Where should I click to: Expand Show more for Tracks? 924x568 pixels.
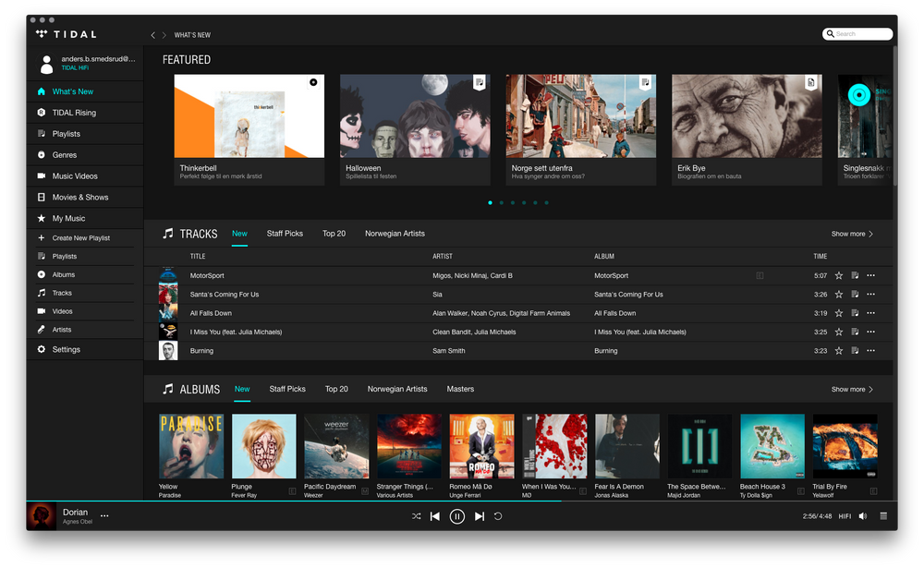click(x=852, y=234)
